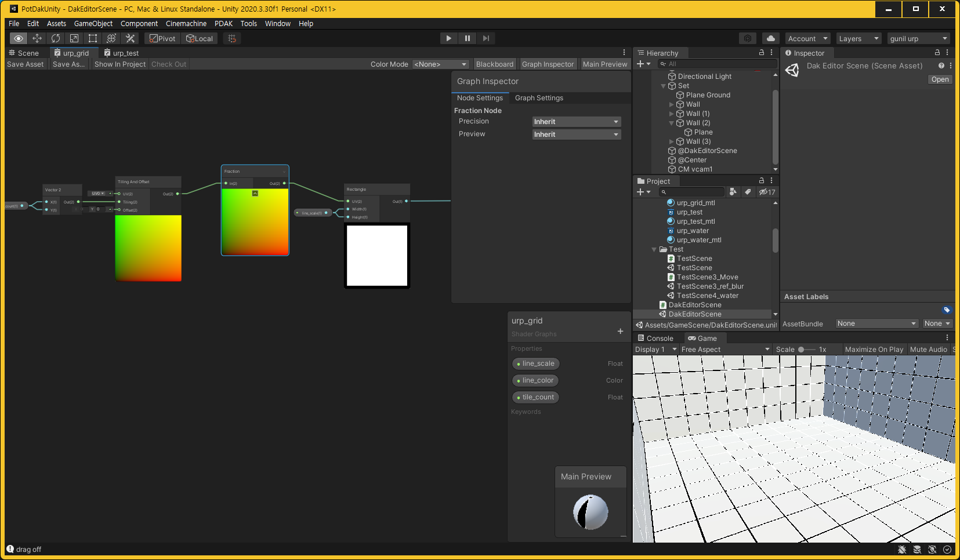Select the Hand view tool
This screenshot has height=560, width=960.
pyautogui.click(x=19, y=38)
